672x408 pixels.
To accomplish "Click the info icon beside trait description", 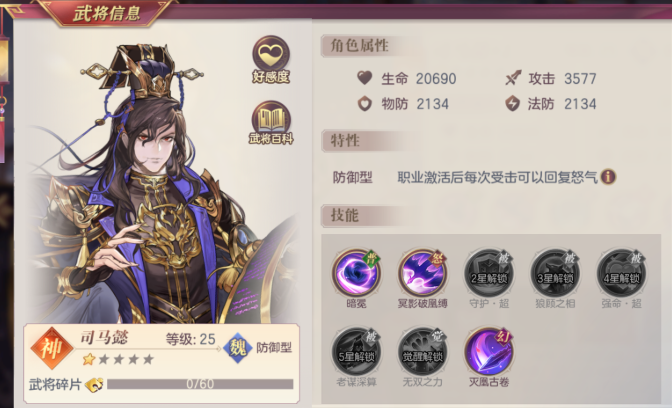I will (608, 177).
